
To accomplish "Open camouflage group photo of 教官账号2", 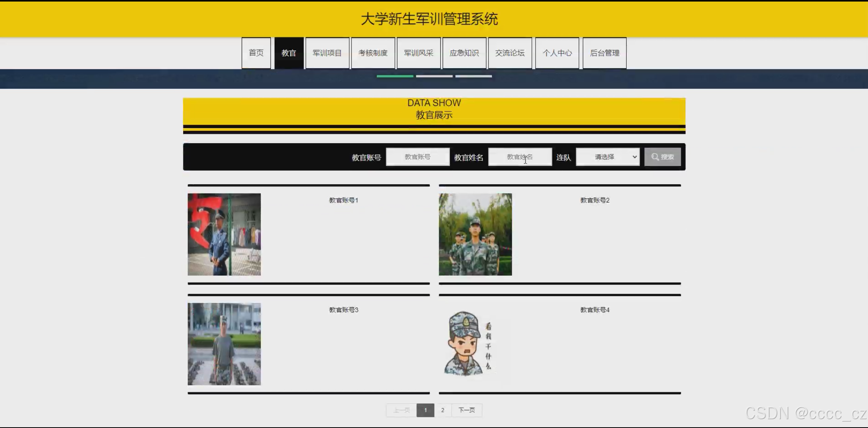I will 475,234.
